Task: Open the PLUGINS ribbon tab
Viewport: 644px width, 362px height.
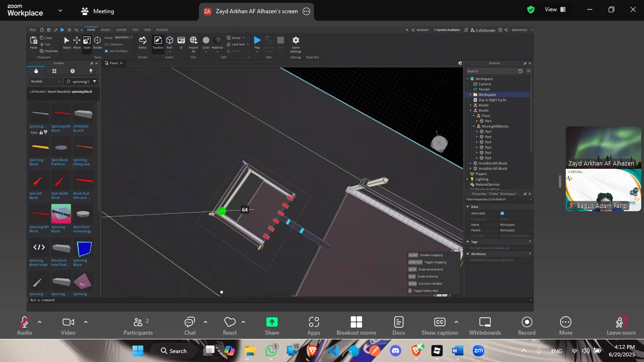Action: click(x=162, y=30)
